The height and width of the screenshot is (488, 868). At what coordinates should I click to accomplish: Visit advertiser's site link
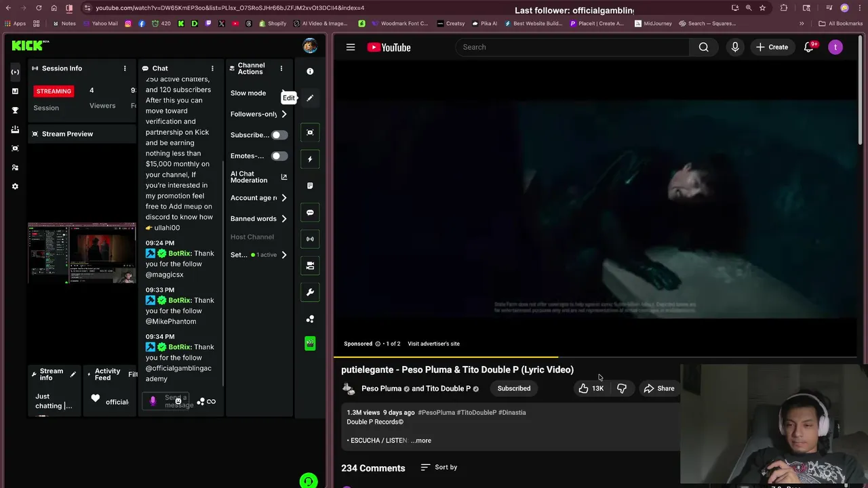[x=433, y=344]
